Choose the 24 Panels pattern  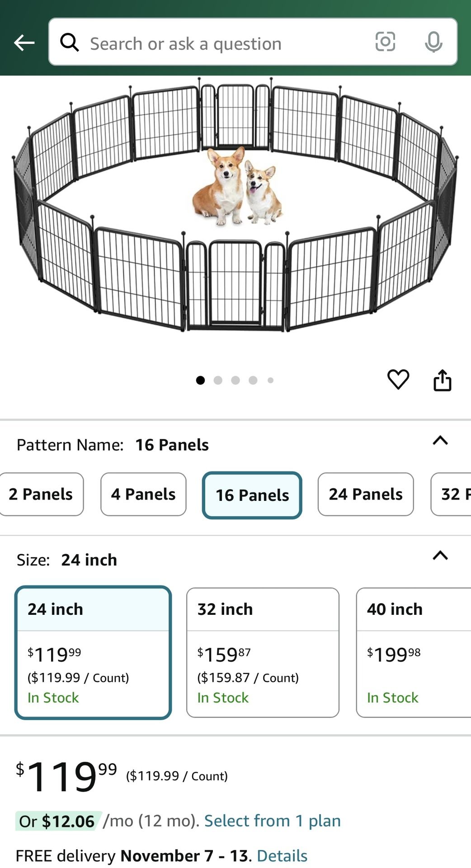(365, 494)
